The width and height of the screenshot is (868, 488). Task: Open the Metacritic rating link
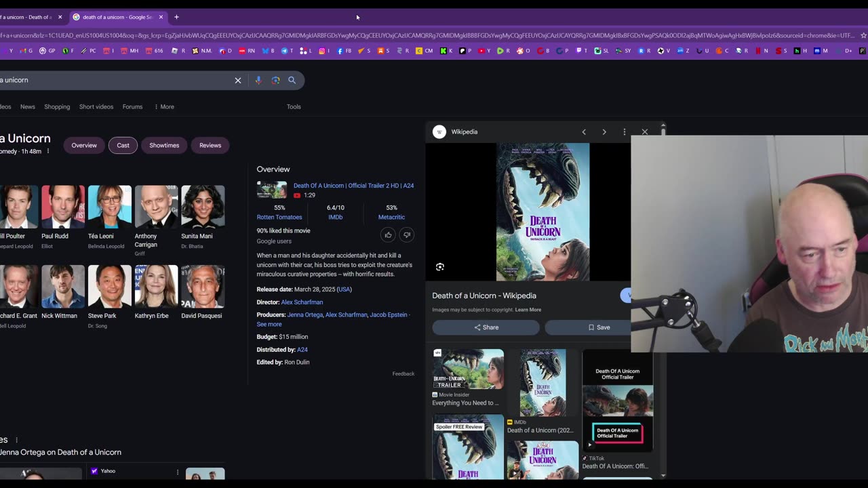point(391,217)
